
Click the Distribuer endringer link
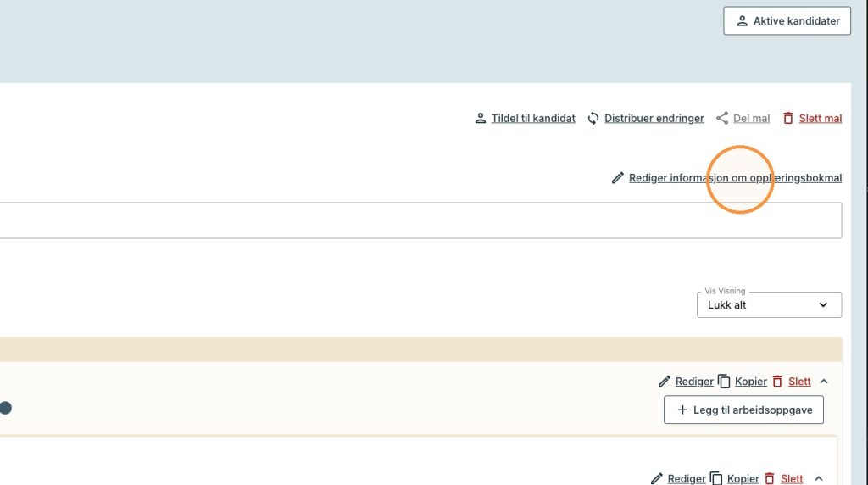point(654,118)
